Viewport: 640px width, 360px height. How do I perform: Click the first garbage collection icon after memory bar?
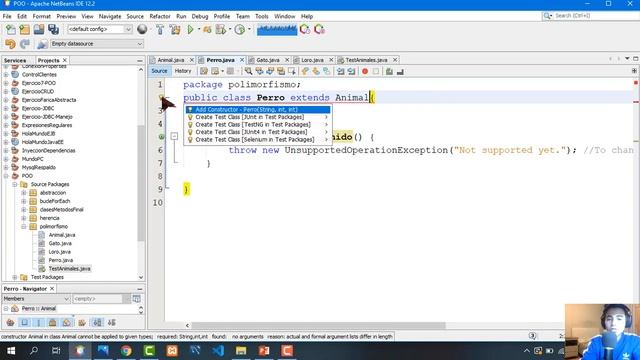[304, 29]
